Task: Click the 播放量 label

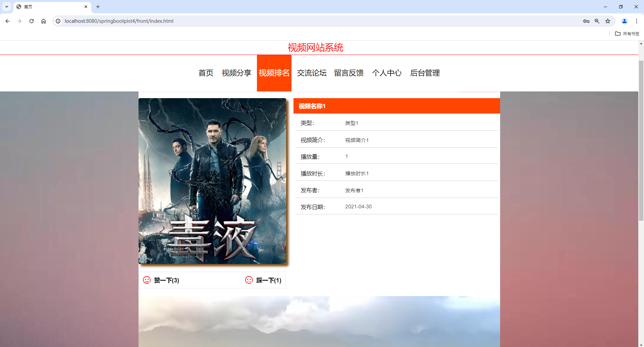Action: click(310, 157)
